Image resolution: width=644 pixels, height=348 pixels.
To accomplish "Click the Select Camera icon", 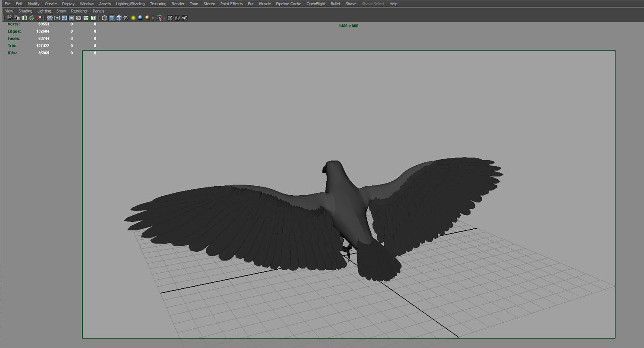I will click(x=9, y=18).
